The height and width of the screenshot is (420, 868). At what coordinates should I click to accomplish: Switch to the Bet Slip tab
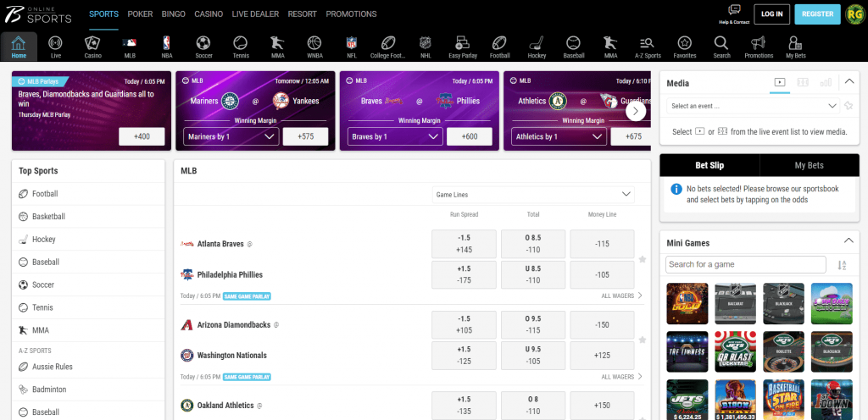[709, 165]
